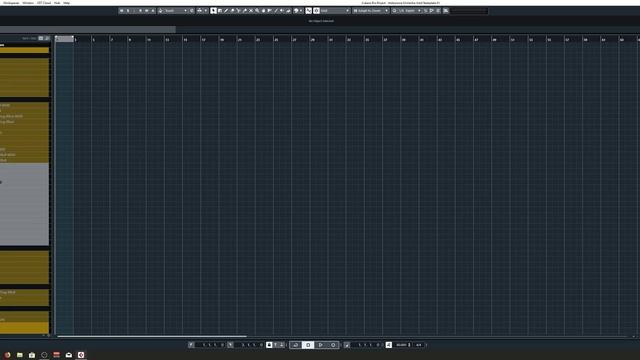Toggle Snap on/off in toolbar
The height and width of the screenshot is (360, 640).
(x=308, y=11)
